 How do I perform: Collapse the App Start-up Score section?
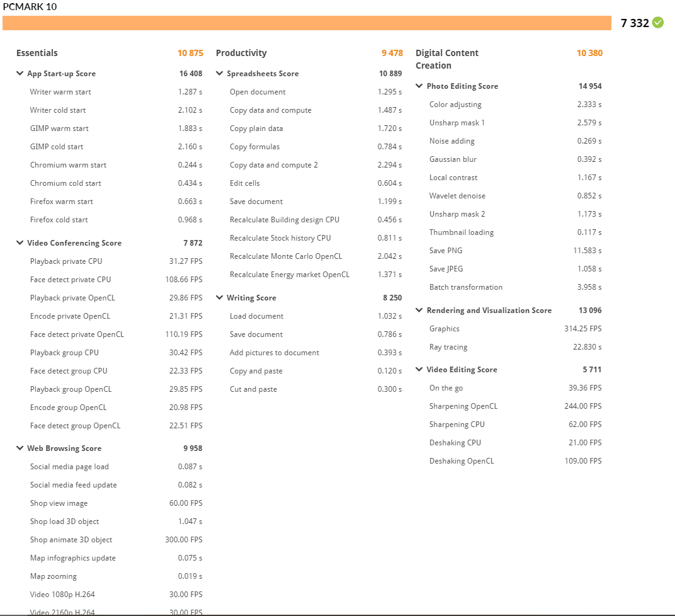tap(20, 73)
